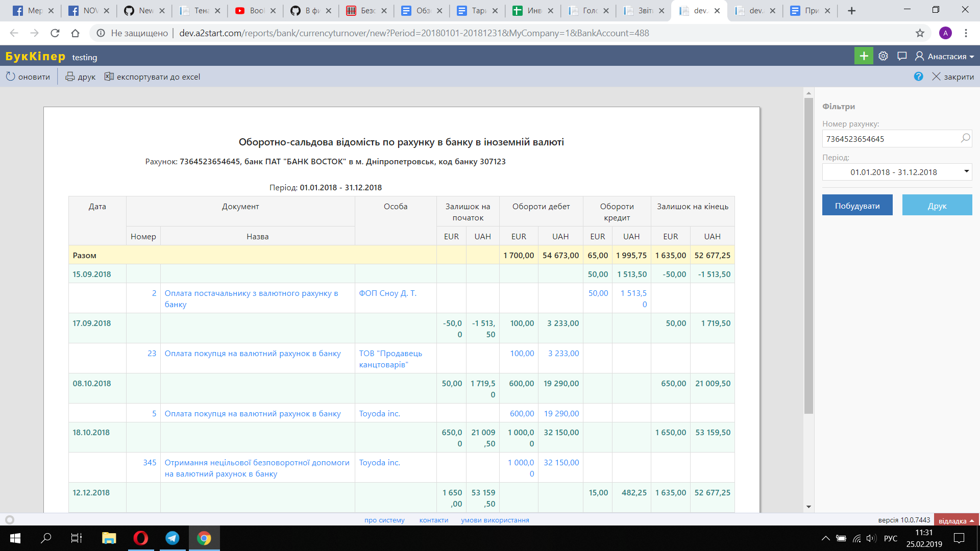Click the refresh 'оновити' icon

click(10, 77)
